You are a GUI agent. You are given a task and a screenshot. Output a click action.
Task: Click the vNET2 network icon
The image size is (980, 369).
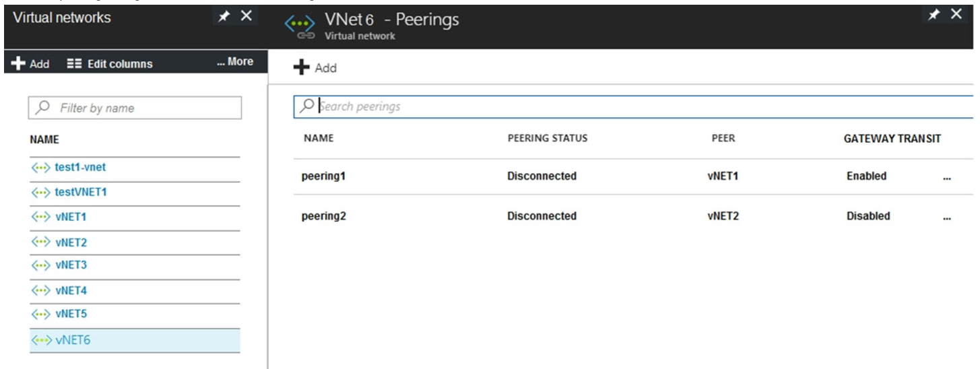[x=41, y=242]
